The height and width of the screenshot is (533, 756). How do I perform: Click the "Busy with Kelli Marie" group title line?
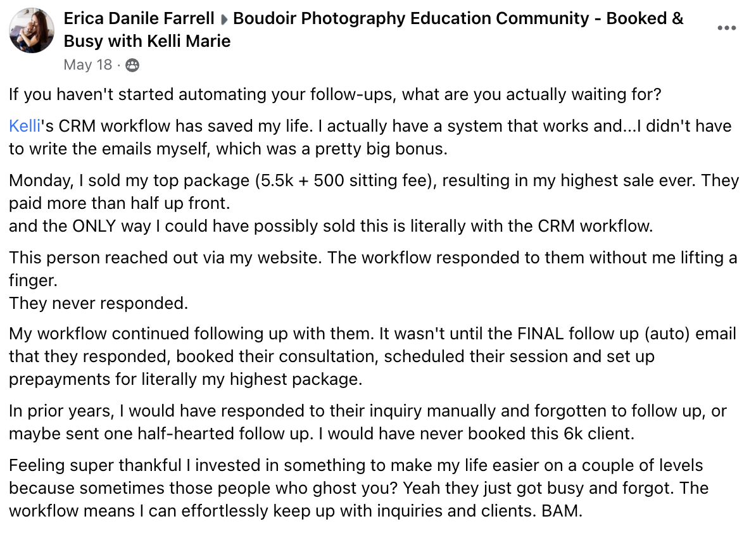point(147,41)
